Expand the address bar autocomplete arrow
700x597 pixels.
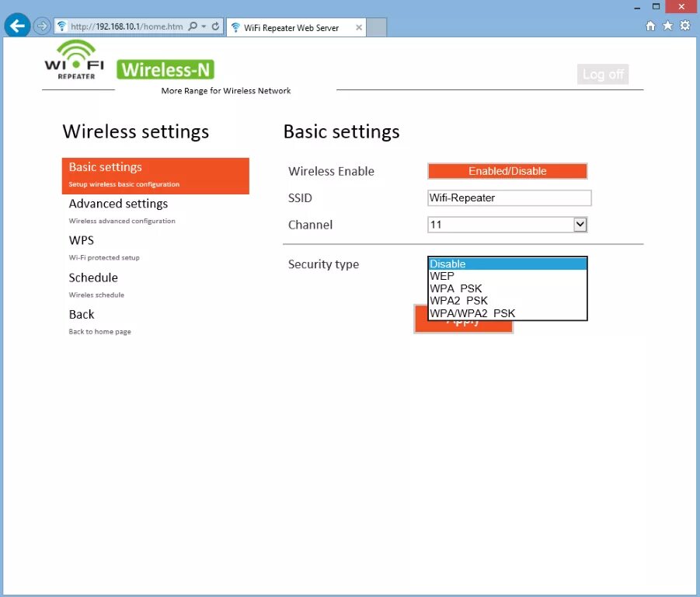point(204,26)
